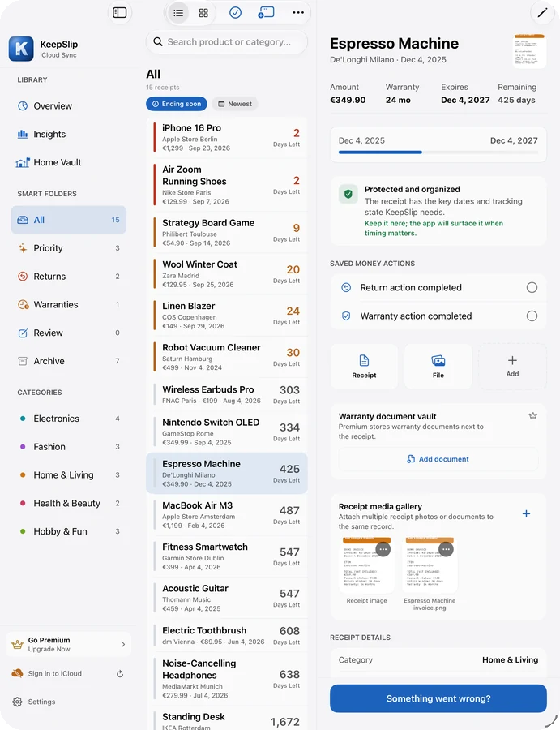Select the Noise-Cancelling Headphones receipt
Screen dimensions: 560x730
pyautogui.click(x=226, y=679)
